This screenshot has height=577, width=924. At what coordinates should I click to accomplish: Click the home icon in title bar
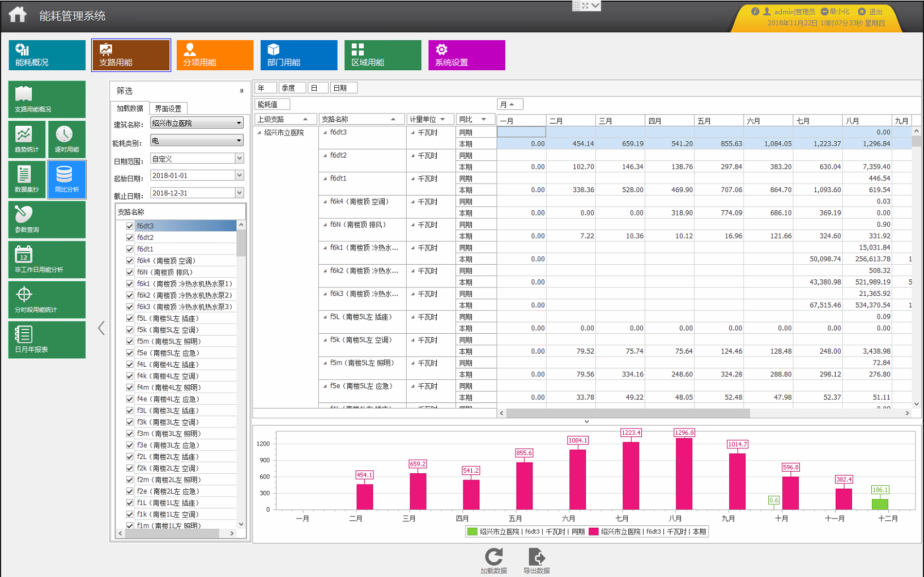tap(18, 14)
